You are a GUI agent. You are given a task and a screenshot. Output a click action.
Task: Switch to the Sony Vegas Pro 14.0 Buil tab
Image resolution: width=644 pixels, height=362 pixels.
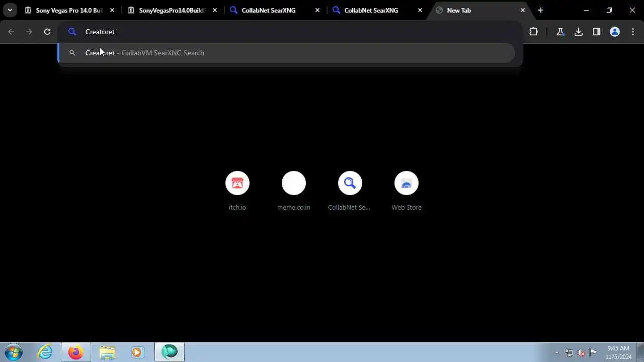(69, 10)
